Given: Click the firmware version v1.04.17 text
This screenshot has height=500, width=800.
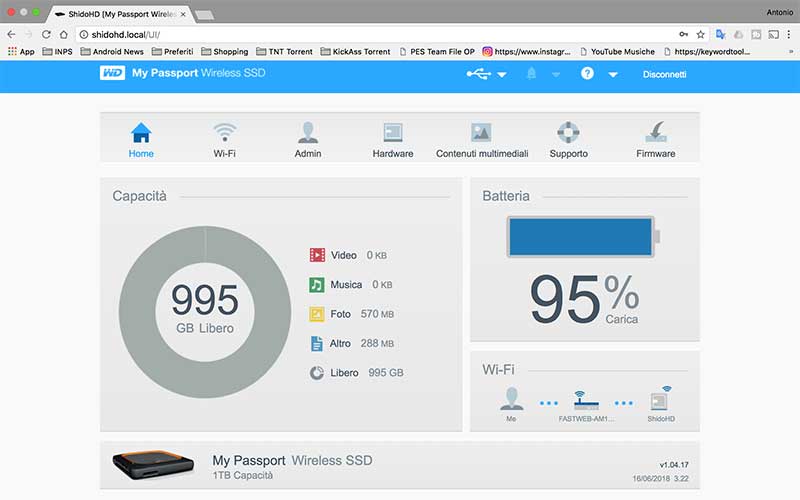Looking at the screenshot, I should click(673, 465).
